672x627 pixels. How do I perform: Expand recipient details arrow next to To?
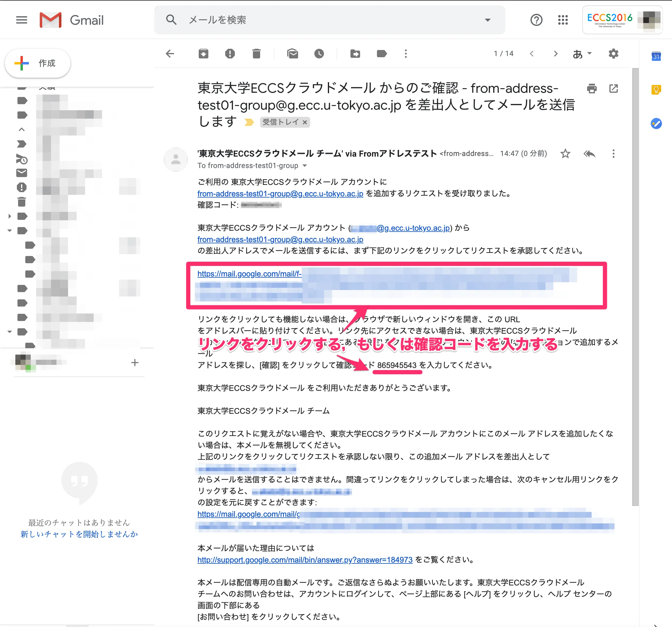(x=305, y=166)
